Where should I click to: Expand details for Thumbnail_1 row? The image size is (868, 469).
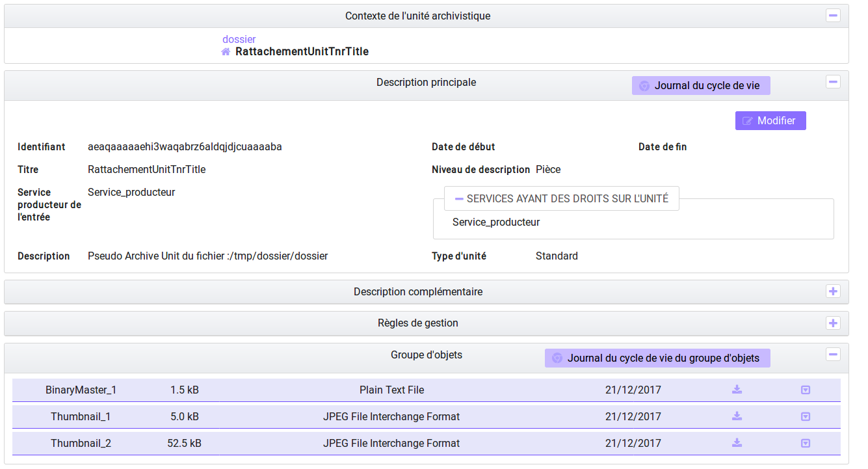[805, 416]
